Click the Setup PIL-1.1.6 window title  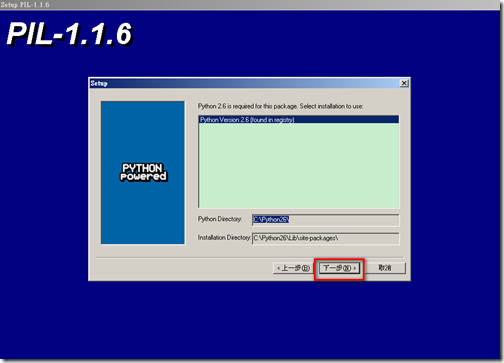(x=25, y=5)
